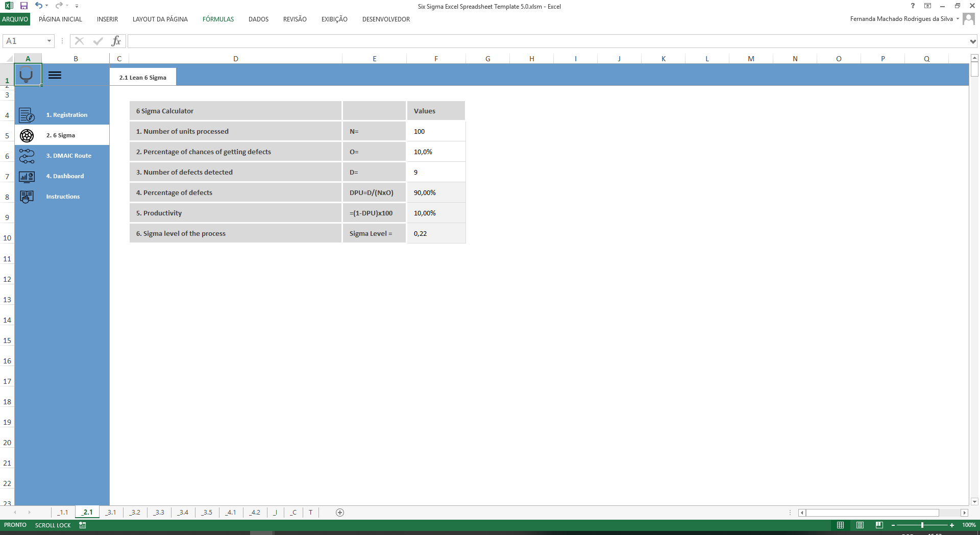Image resolution: width=980 pixels, height=535 pixels.
Task: Expand the formula bar
Action: point(972,41)
